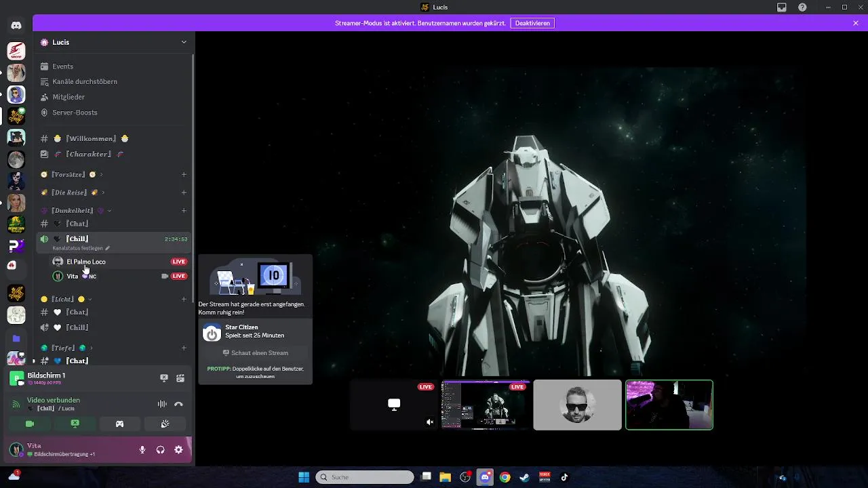Open Discord direct messages home icon
Screen dimensions: 868x488
[16, 25]
